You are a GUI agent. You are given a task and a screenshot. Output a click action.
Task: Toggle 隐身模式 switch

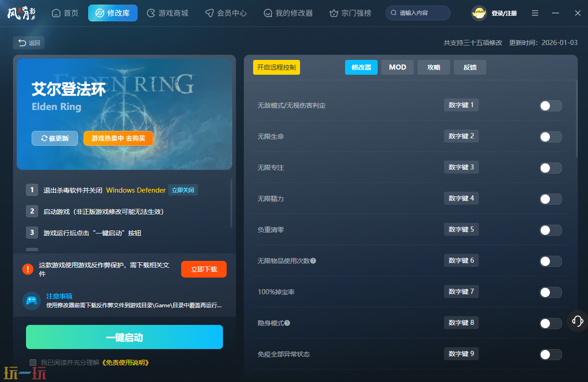tap(550, 324)
